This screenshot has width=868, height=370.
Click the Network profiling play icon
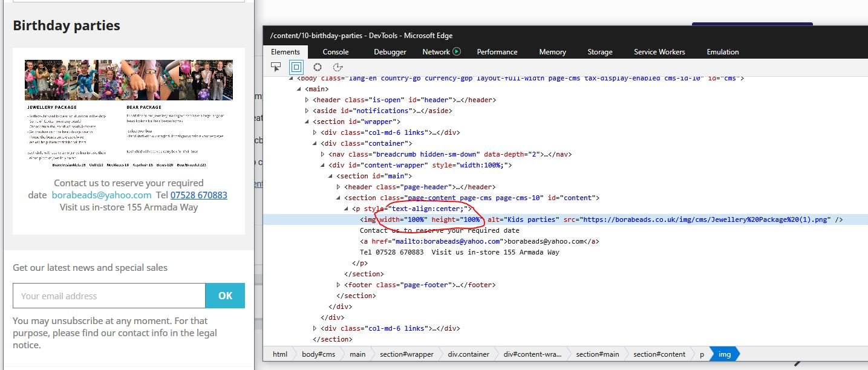coord(457,51)
